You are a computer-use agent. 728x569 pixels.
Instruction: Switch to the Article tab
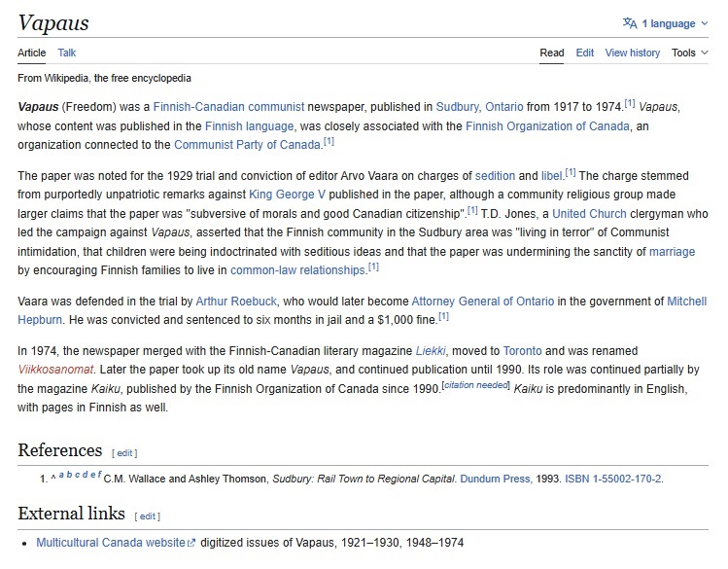(31, 53)
